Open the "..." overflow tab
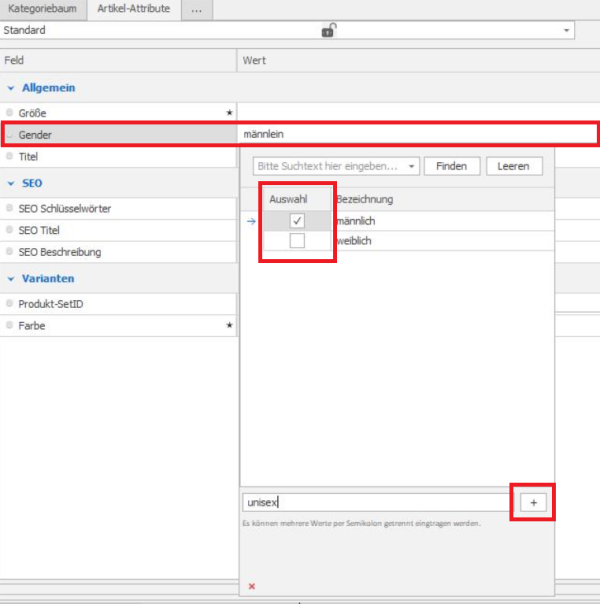The height and width of the screenshot is (604, 600). (196, 9)
